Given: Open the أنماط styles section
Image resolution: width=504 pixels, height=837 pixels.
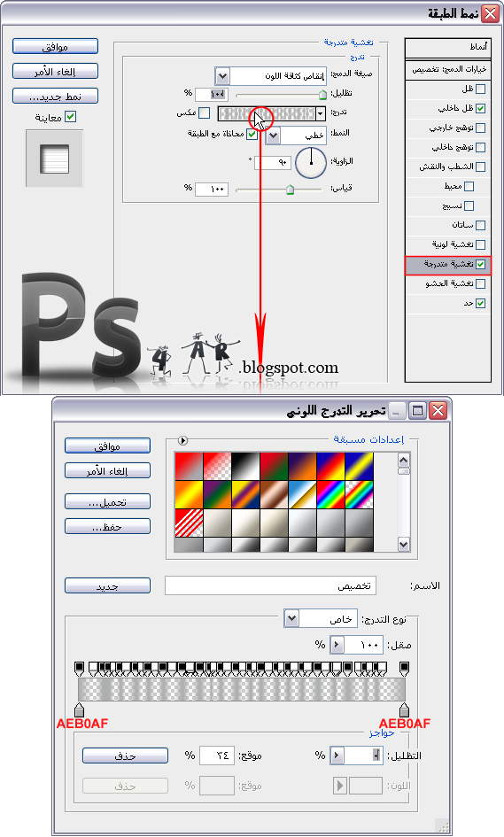Looking at the screenshot, I should (x=448, y=48).
